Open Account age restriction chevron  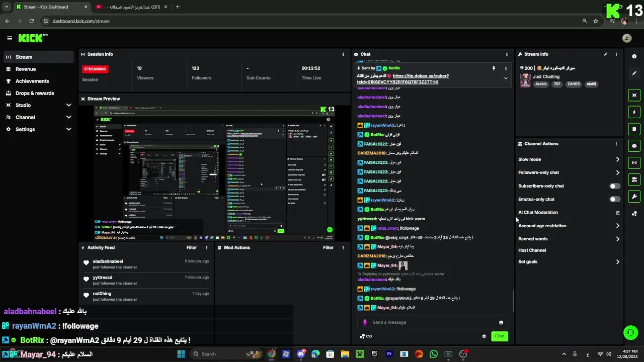tap(618, 226)
